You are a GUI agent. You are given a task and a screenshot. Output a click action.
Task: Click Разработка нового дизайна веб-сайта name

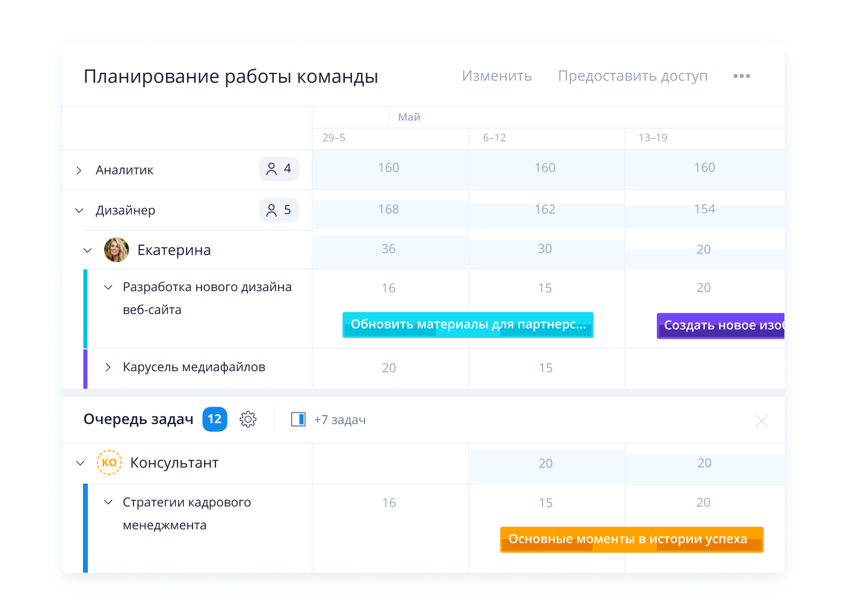[207, 298]
